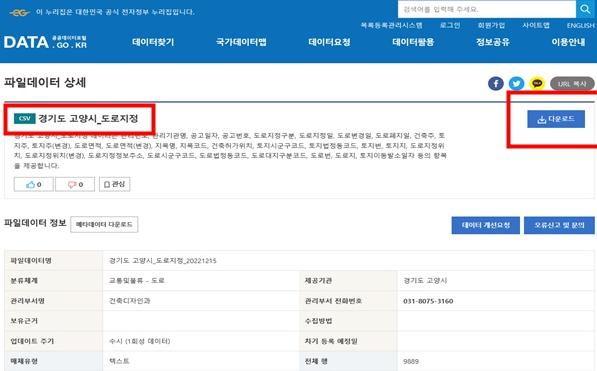
Task: Click the thumbs-down dislike button
Action: pos(75,184)
